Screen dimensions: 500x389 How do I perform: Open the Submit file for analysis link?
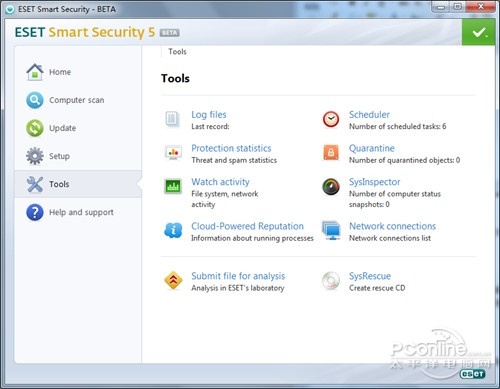[x=238, y=276]
